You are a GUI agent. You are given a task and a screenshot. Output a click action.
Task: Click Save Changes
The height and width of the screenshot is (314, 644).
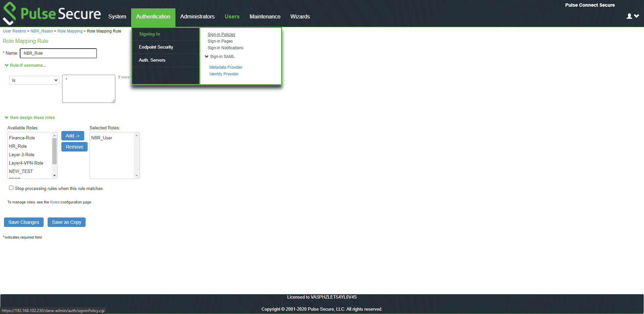coord(24,222)
